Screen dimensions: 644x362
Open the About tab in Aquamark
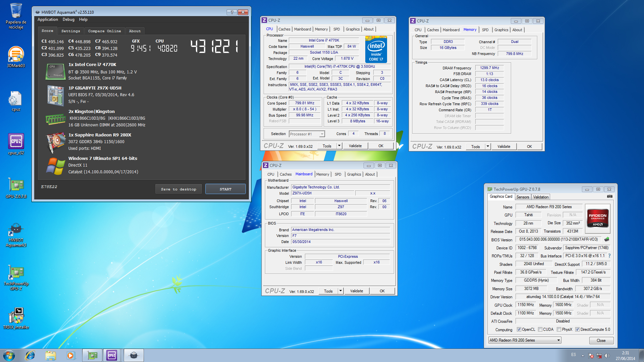tap(135, 31)
